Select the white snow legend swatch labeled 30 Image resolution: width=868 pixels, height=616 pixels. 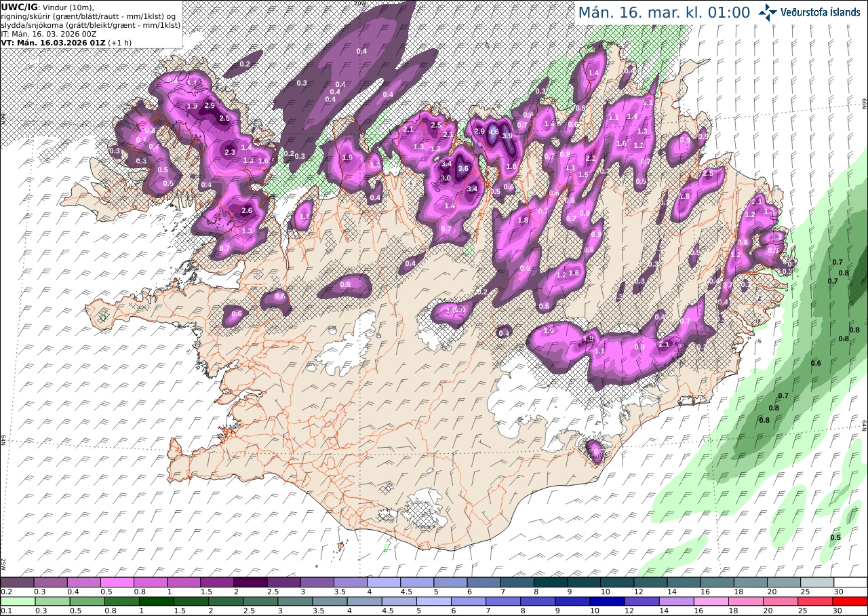tap(850, 582)
